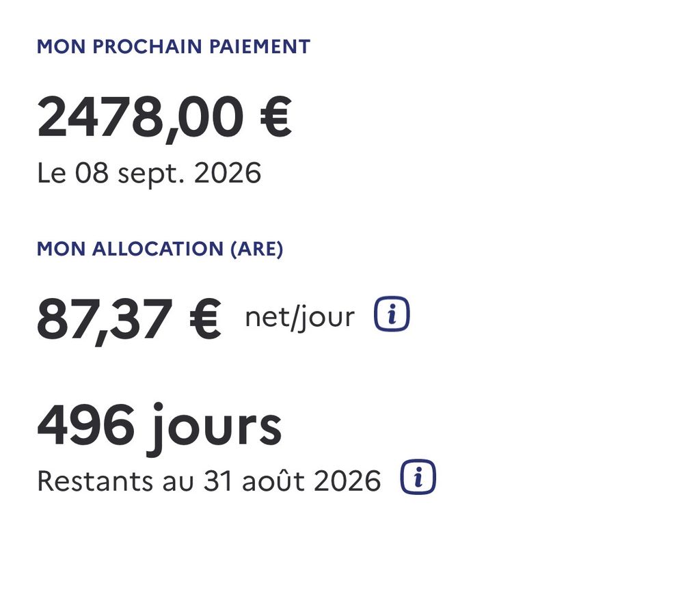Click the MON ALLOCATION (ARE) heading

pyautogui.click(x=160, y=249)
